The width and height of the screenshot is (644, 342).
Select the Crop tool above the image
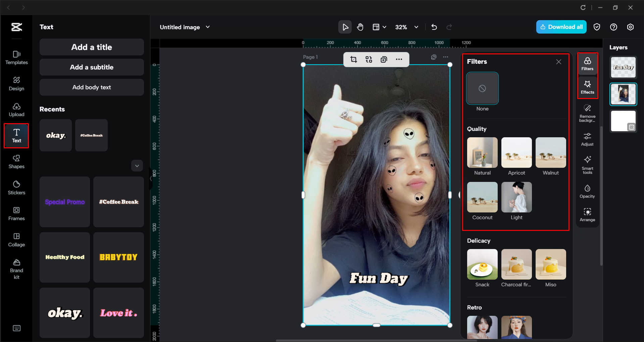(x=354, y=59)
